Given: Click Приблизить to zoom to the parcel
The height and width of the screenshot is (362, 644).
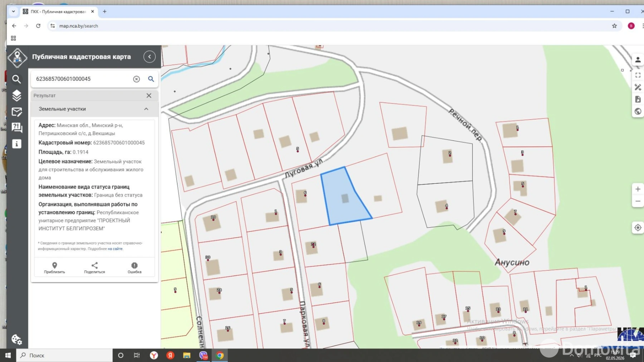Looking at the screenshot, I should pyautogui.click(x=54, y=268).
